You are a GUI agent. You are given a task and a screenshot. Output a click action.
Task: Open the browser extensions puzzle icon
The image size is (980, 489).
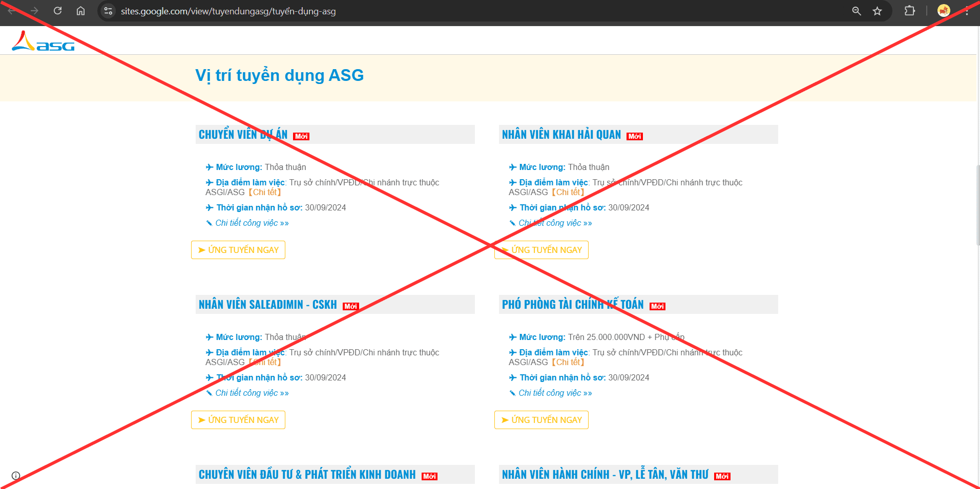[x=910, y=11]
